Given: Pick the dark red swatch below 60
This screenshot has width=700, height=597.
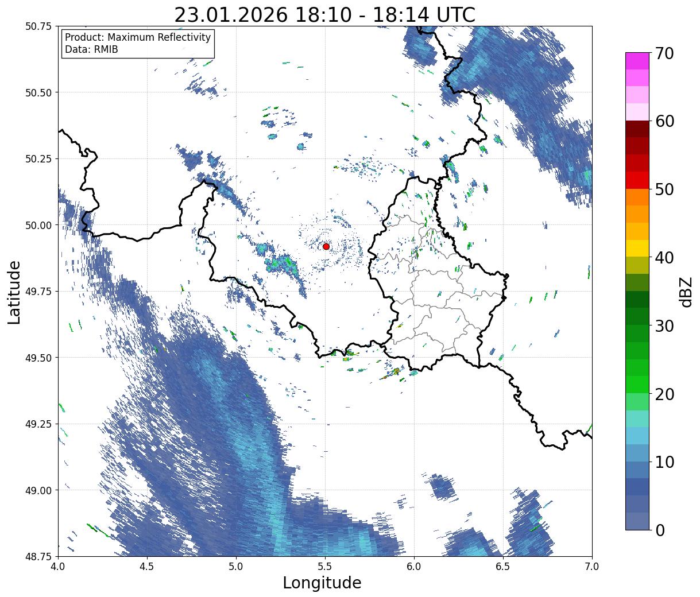Looking at the screenshot, I should pyautogui.click(x=637, y=129).
